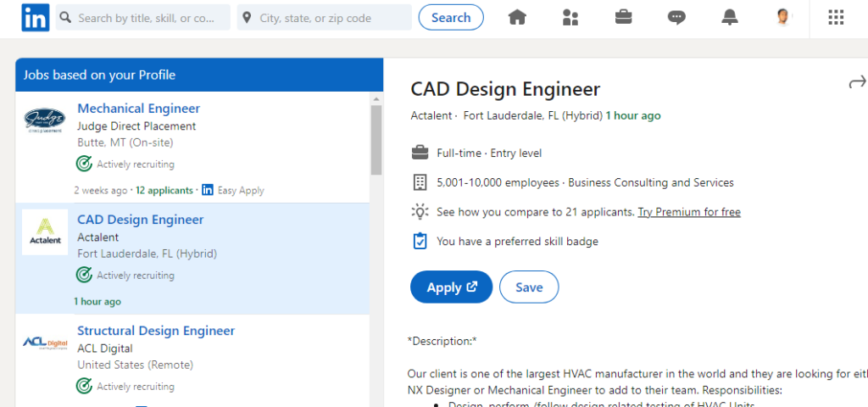The width and height of the screenshot is (868, 407).
Task: Open Try Premium for free link
Action: tap(689, 211)
